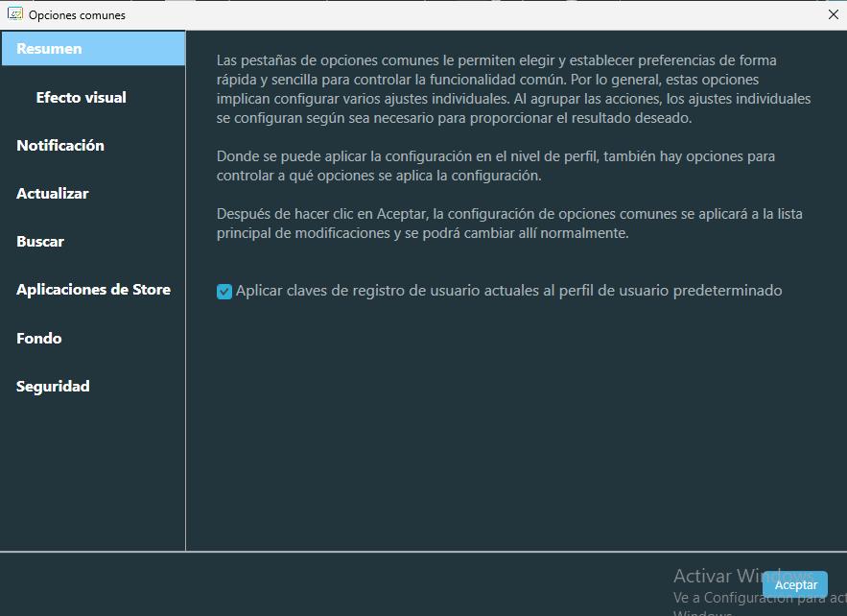Open the Seguridad tab

53,387
